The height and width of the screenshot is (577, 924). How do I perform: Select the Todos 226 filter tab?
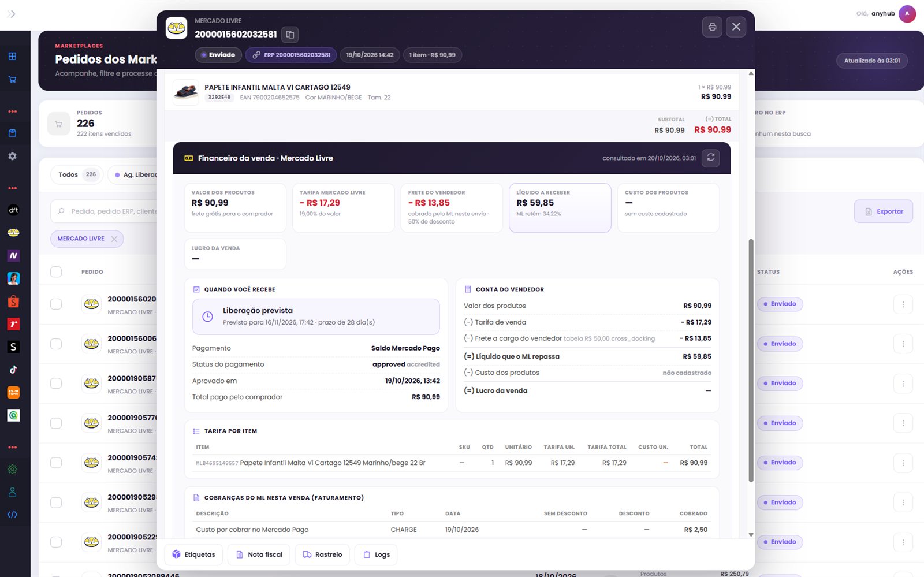[77, 174]
